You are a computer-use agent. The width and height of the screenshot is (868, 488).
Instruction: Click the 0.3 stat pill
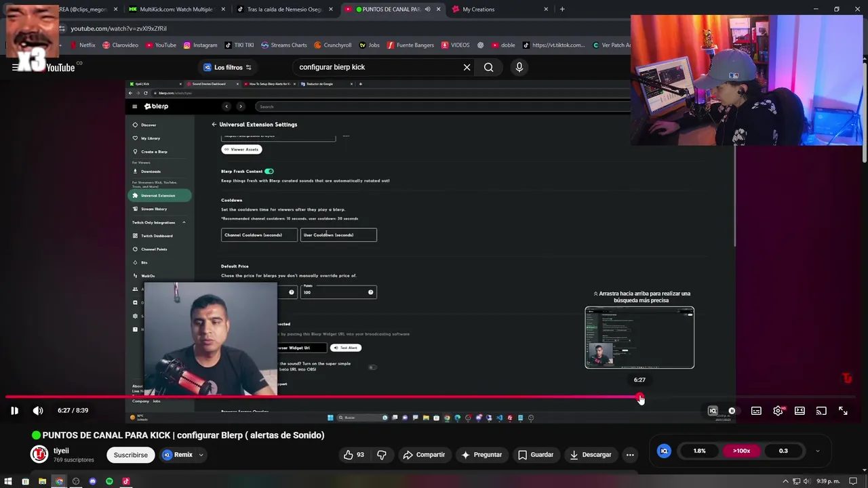click(x=783, y=451)
